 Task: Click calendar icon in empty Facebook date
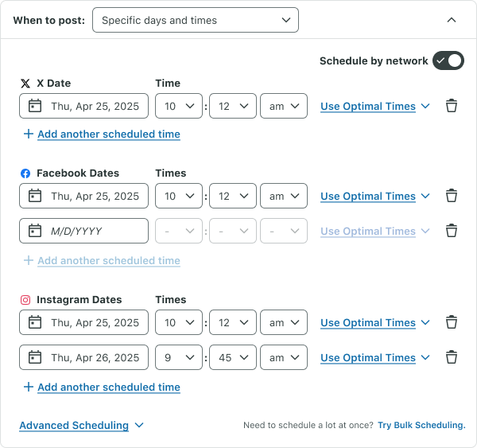[x=35, y=231]
